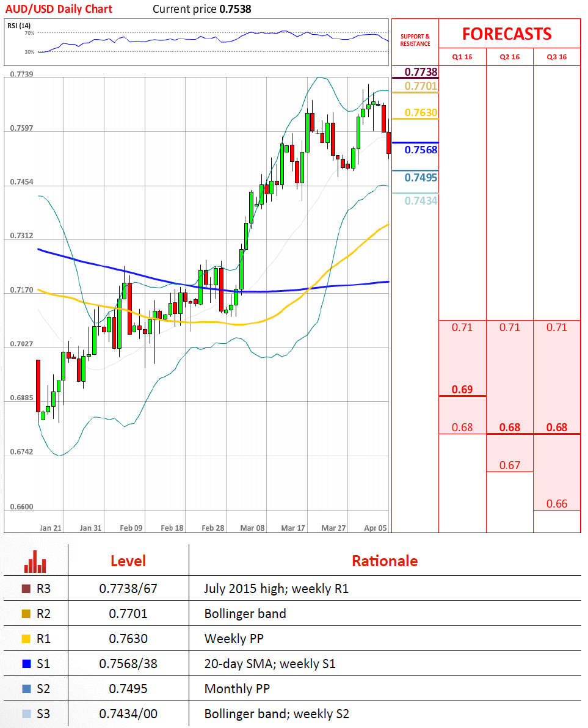Click the Jan 21 date axis label
The height and width of the screenshot is (728, 588).
pyautogui.click(x=51, y=528)
